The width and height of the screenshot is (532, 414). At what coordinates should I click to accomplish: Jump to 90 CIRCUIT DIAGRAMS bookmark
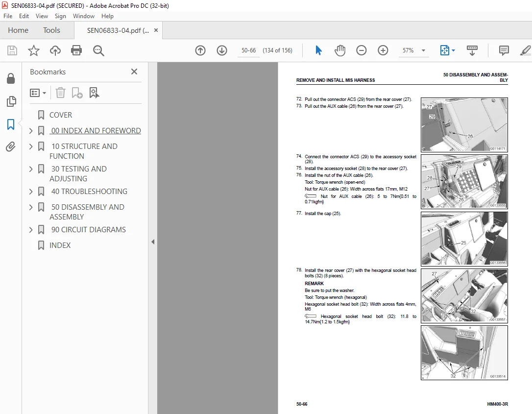(89, 230)
